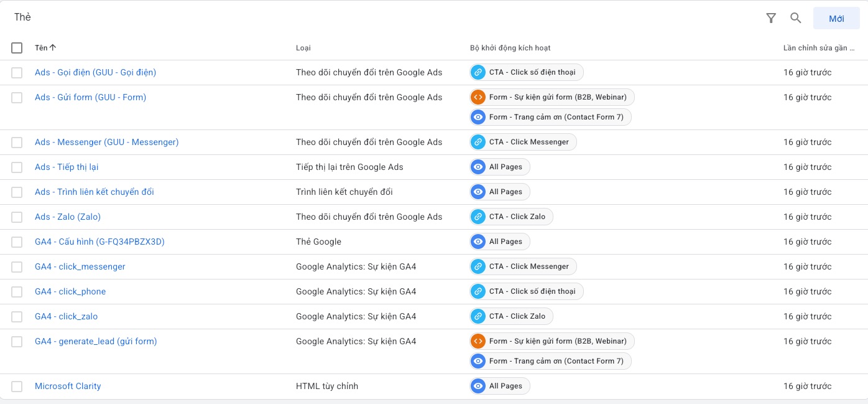Open tag Ads - Zalo (Zalo)

[68, 217]
